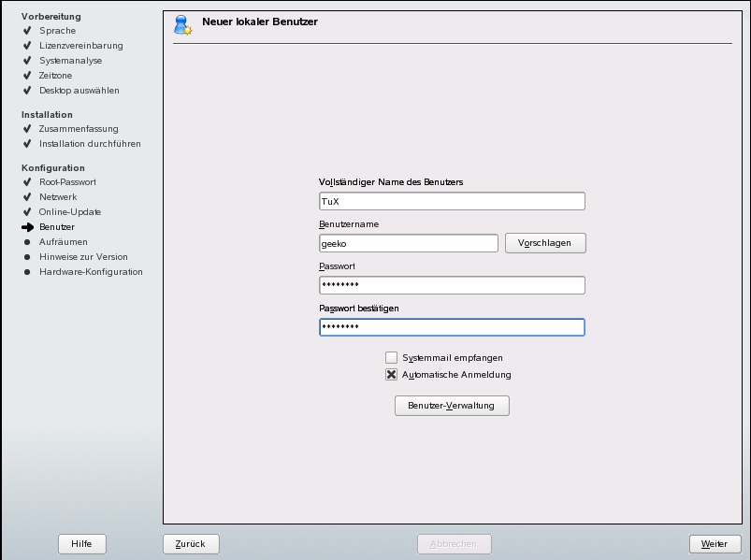Click into the Benutzername field

[409, 243]
